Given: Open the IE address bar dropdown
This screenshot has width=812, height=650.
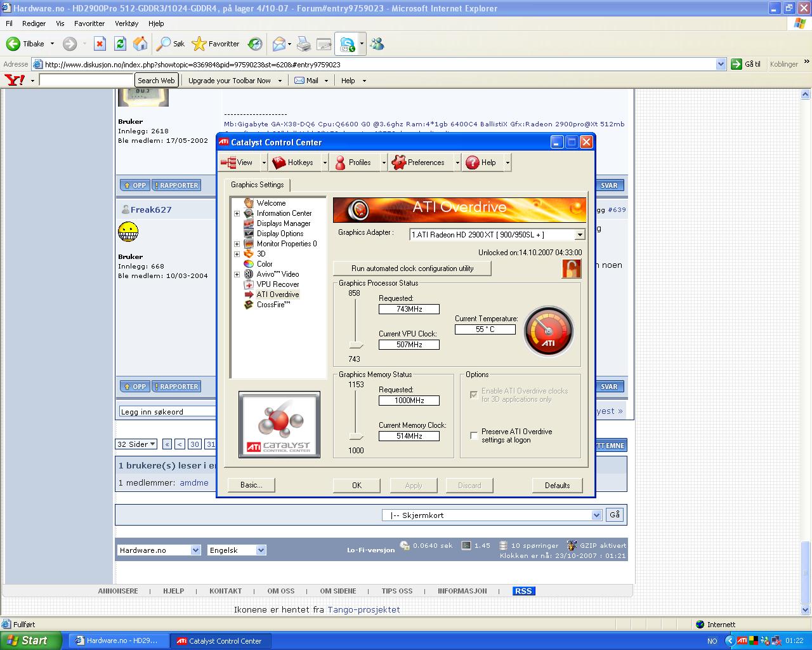Looking at the screenshot, I should 721,64.
